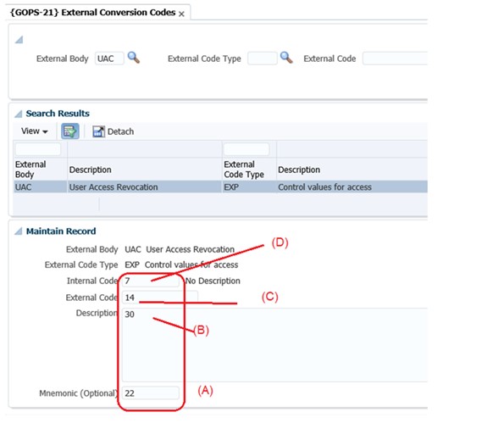
Task: Select the GOPS-21 External Conversion Codes tab
Action: 92,13
